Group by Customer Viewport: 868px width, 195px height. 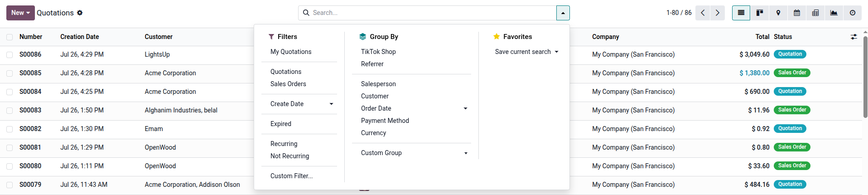click(x=375, y=96)
